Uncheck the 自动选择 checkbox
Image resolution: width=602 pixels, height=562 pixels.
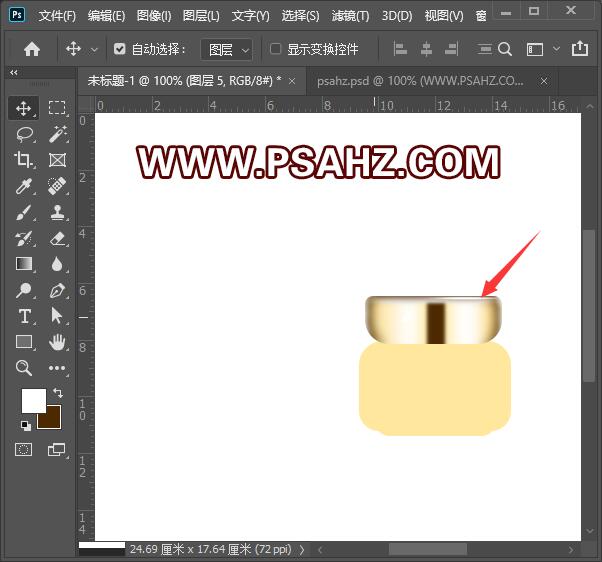tap(119, 49)
